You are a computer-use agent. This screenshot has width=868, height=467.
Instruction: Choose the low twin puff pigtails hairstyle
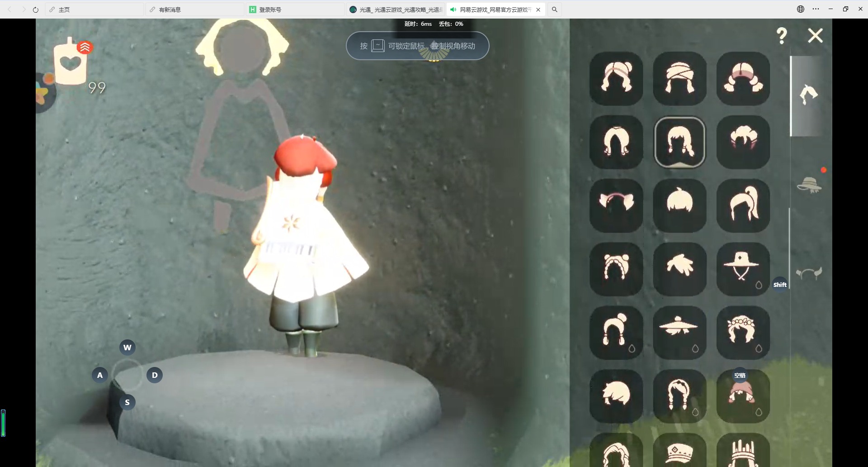click(x=743, y=79)
